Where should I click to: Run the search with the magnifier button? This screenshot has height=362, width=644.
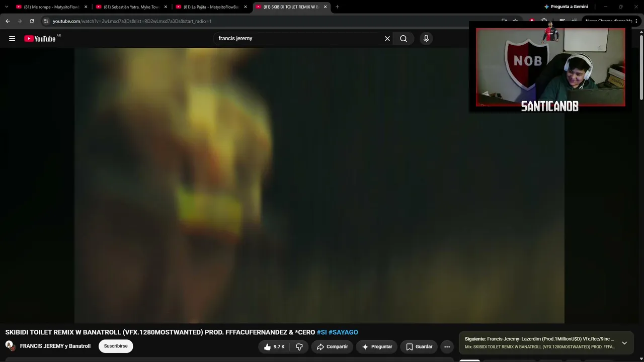coord(404,39)
